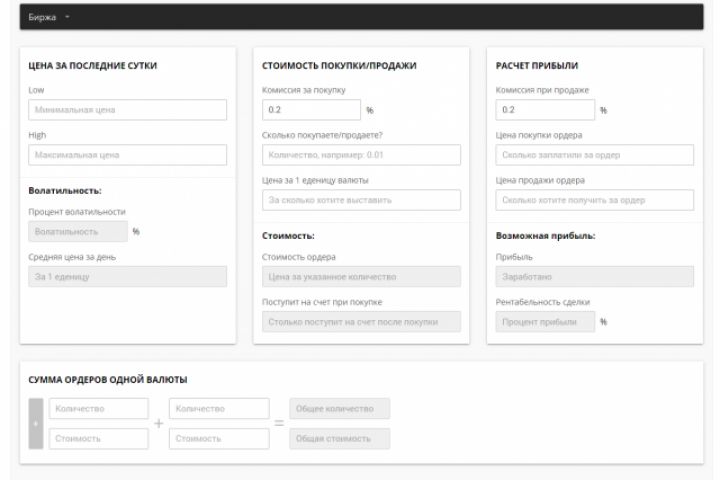Screen dimensions: 720x480
Task: Click the Расчет прибыли heading
Action: pos(537,66)
